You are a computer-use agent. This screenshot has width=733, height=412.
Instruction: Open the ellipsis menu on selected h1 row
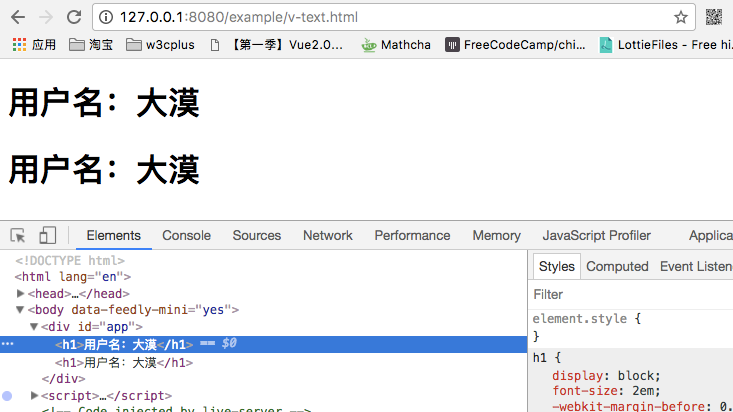tap(7, 344)
